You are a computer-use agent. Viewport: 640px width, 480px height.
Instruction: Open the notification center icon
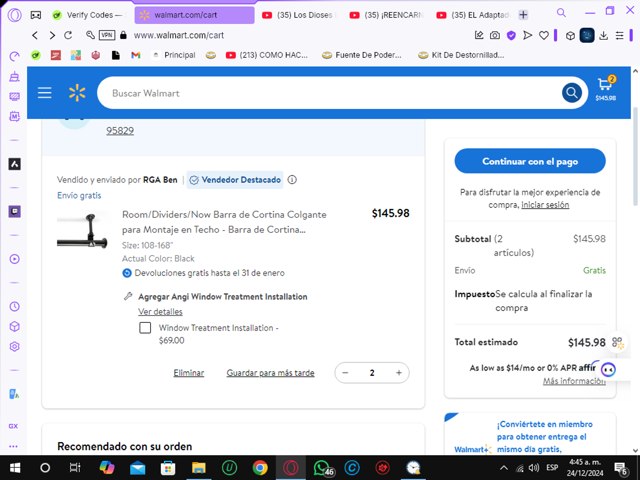(621, 468)
